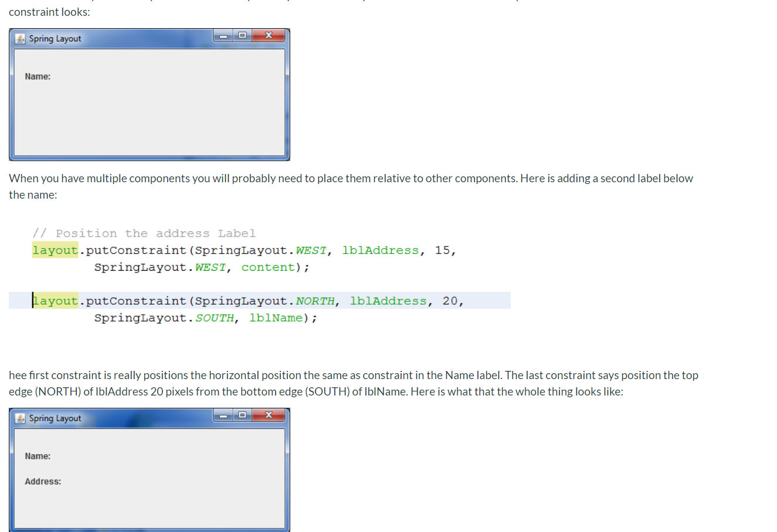Image resolution: width=777 pixels, height=532 pixels.
Task: Click the gray content panel of the first window
Action: pos(150,117)
